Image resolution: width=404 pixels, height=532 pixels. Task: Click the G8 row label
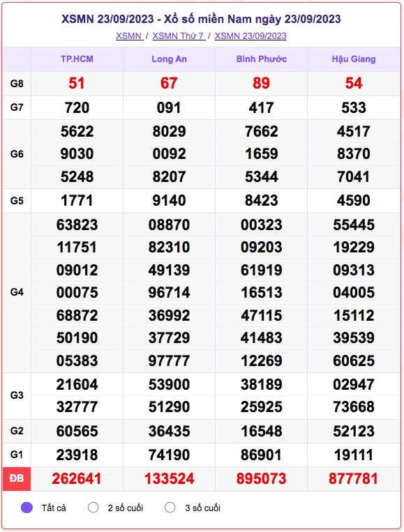tap(17, 84)
